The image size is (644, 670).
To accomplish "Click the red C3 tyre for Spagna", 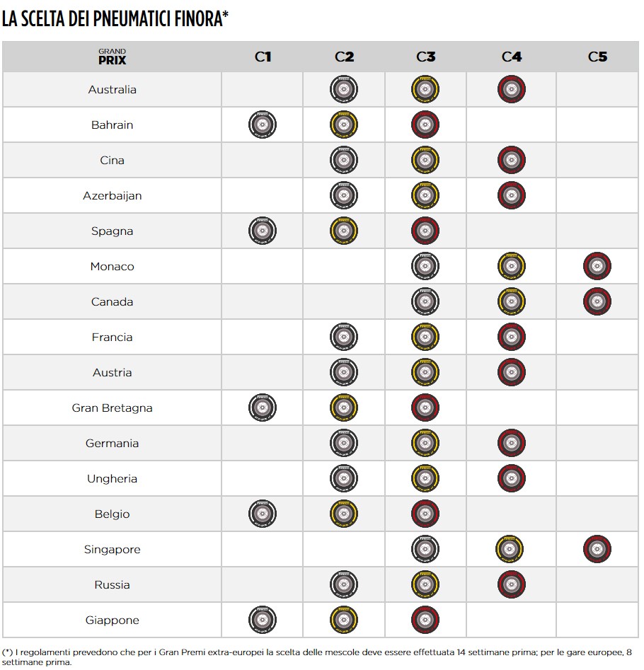I will 425,231.
